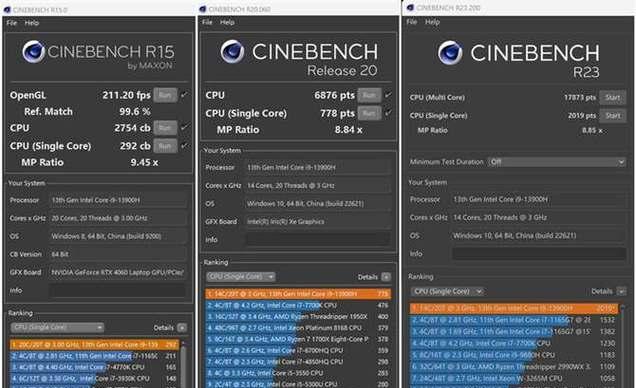Open ranking type dropdown in R23
636x388 pixels.
point(447,291)
